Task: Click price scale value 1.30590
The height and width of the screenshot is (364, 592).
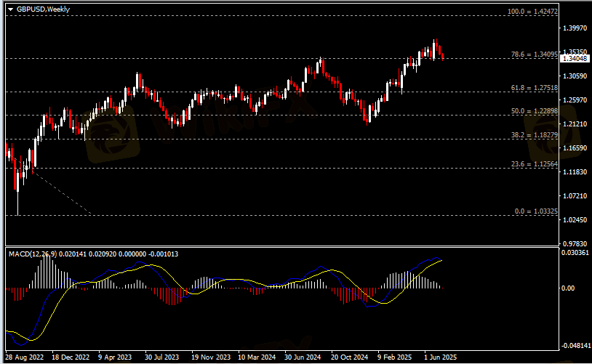Action: (575, 76)
